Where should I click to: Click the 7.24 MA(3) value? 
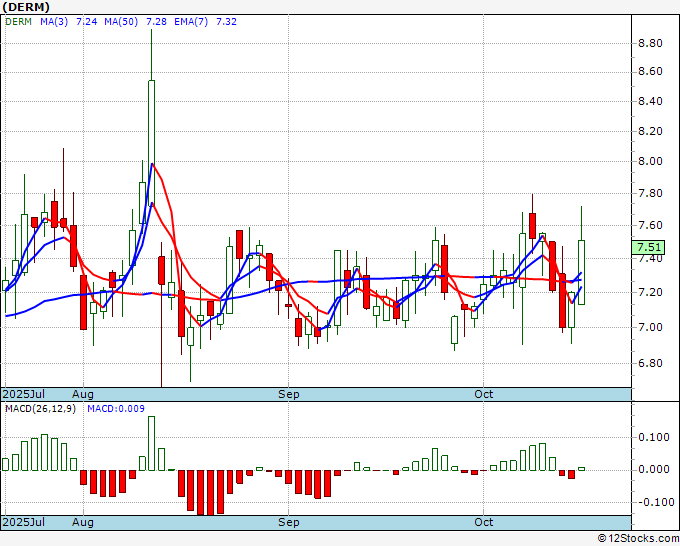coord(87,22)
